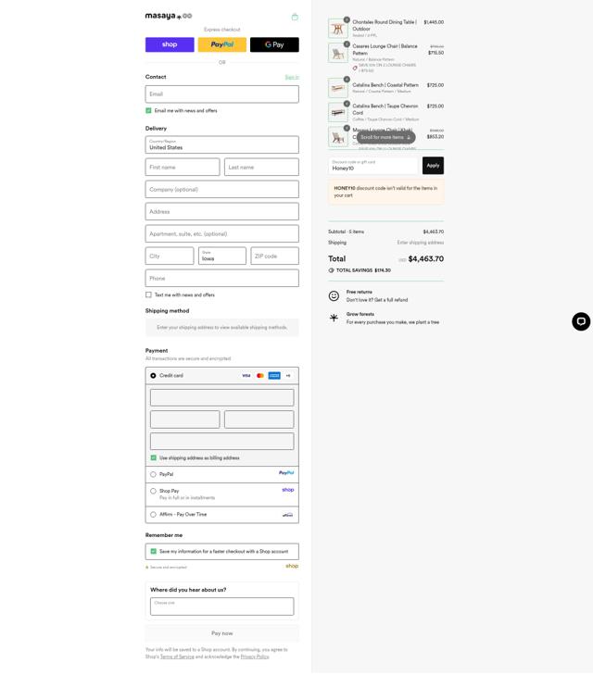Click the Secure and encrypted note
The image size is (593, 700).
pos(166,568)
